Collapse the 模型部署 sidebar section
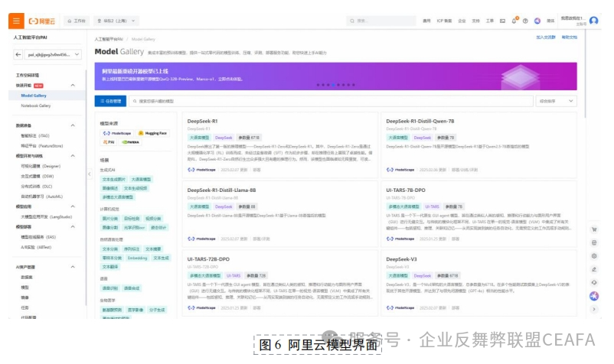Image resolution: width=614 pixels, height=364 pixels. click(x=73, y=227)
